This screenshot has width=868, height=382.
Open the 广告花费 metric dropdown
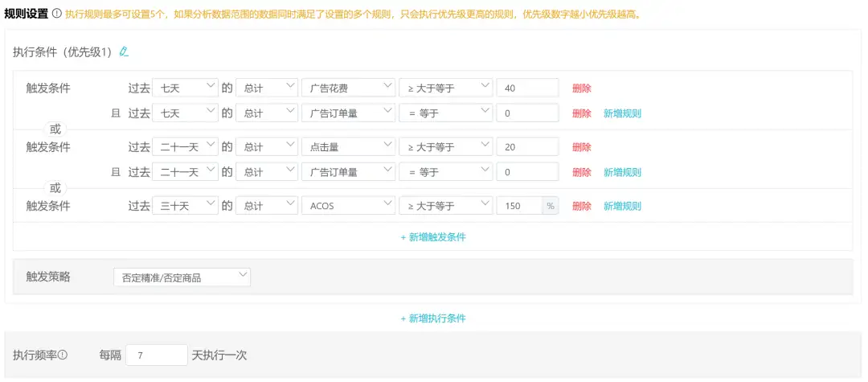(348, 88)
